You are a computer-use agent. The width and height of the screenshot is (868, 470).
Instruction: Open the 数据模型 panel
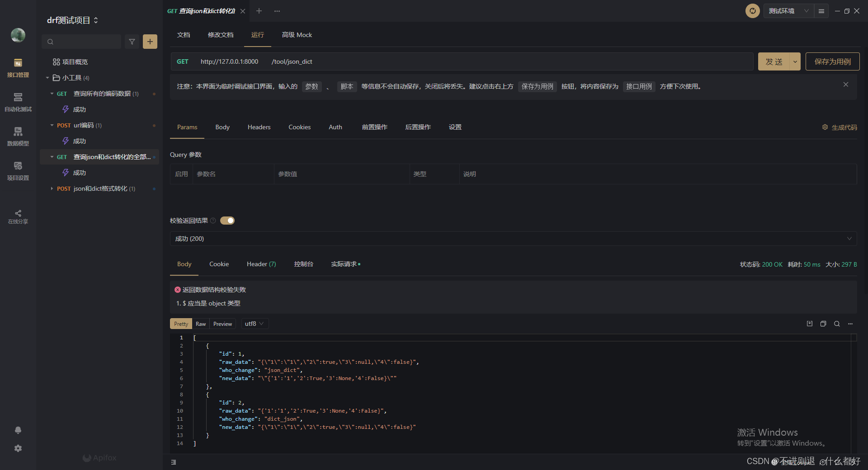pyautogui.click(x=18, y=136)
